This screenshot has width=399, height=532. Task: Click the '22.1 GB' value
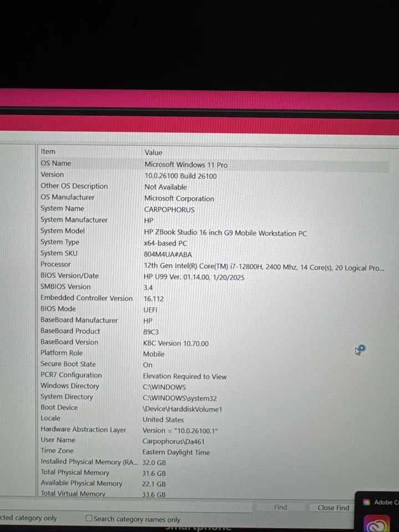pos(154,484)
